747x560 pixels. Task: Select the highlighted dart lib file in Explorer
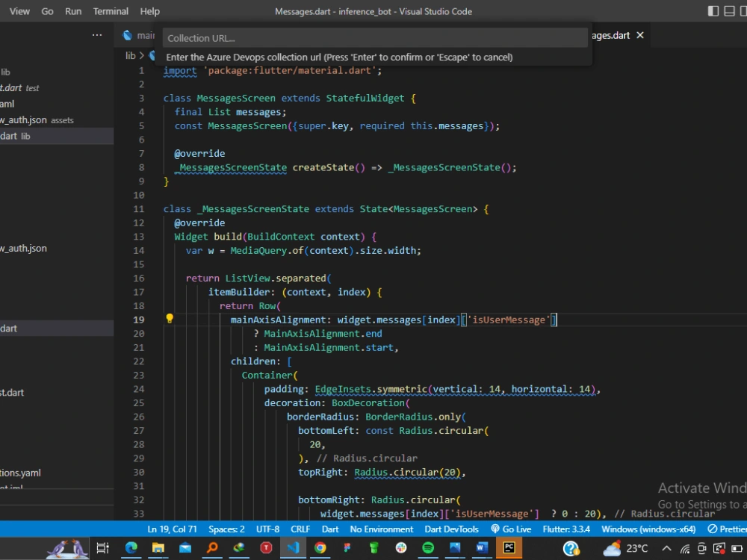click(57, 136)
